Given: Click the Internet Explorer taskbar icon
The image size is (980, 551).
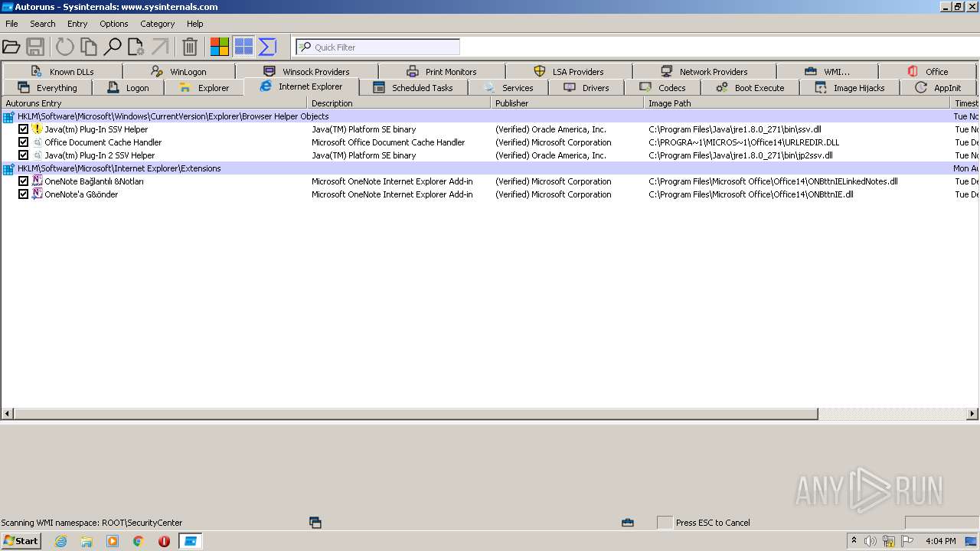Looking at the screenshot, I should tap(60, 541).
